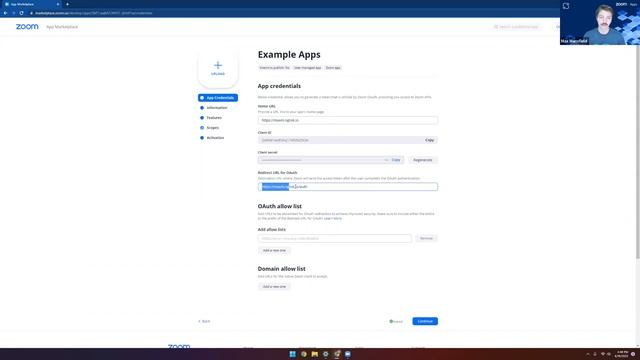Click the Redirect URL for OAuth field
Image resolution: width=640 pixels, height=360 pixels.
tap(348, 187)
